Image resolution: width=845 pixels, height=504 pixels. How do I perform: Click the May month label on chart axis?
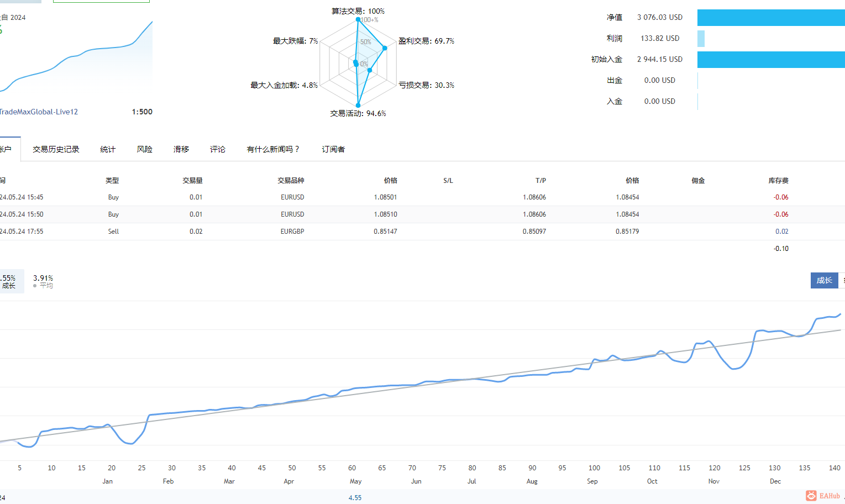point(355,481)
